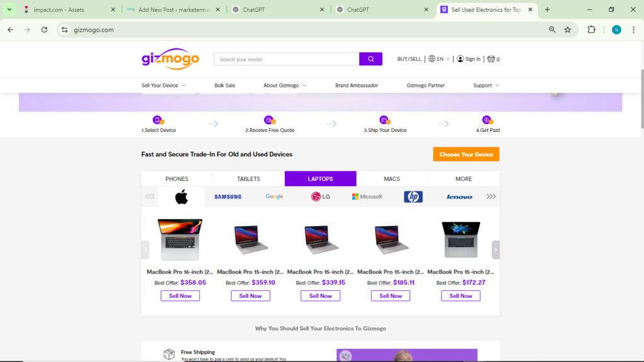
Task: Show next brands with right arrows
Action: pos(491,197)
